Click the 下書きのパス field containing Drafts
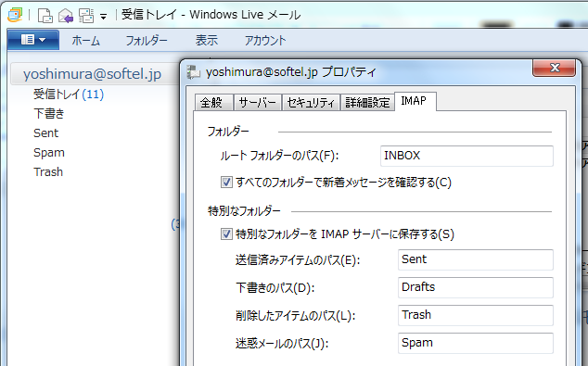This screenshot has height=366, width=588. (x=475, y=287)
